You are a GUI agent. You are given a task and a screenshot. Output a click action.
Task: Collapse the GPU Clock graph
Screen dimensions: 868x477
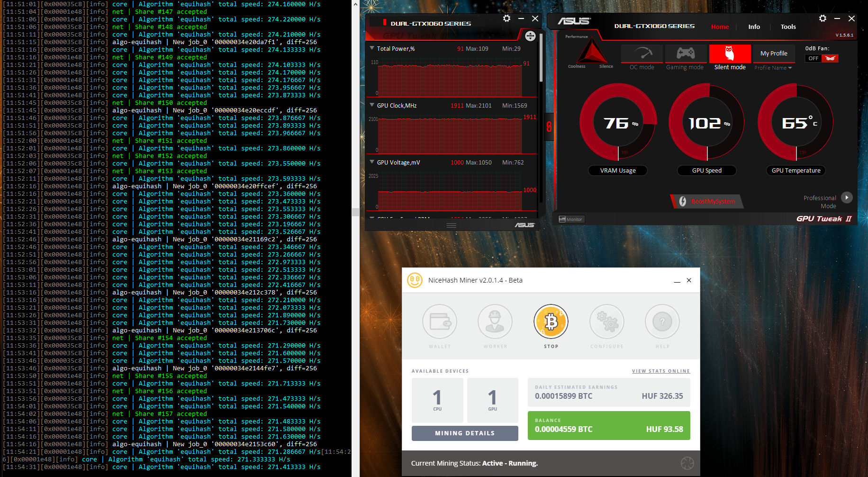pyautogui.click(x=372, y=105)
